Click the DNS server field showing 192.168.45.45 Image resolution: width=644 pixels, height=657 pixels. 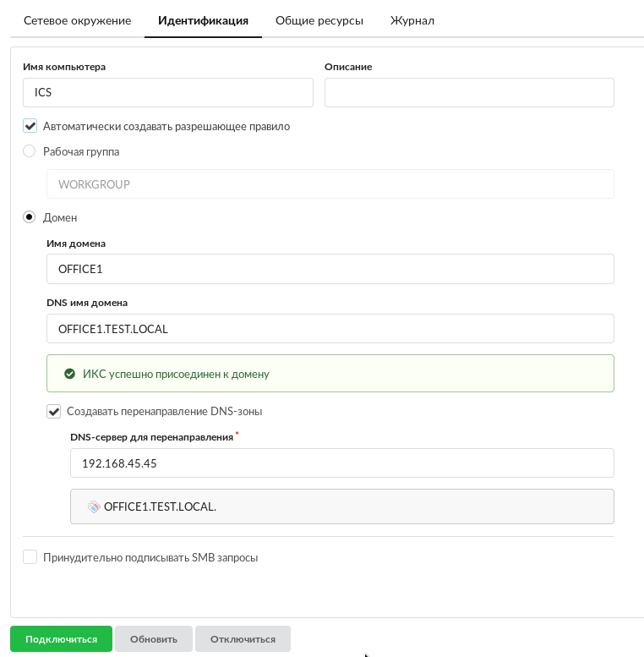(341, 463)
